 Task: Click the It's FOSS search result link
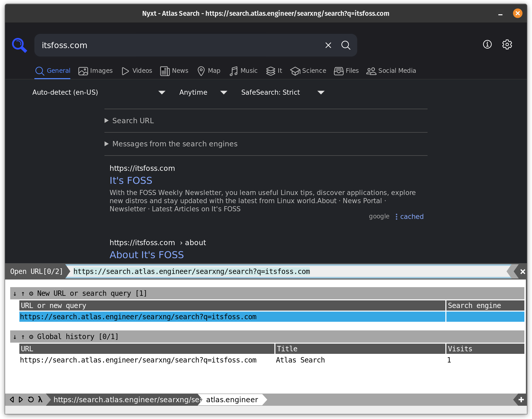pos(130,180)
